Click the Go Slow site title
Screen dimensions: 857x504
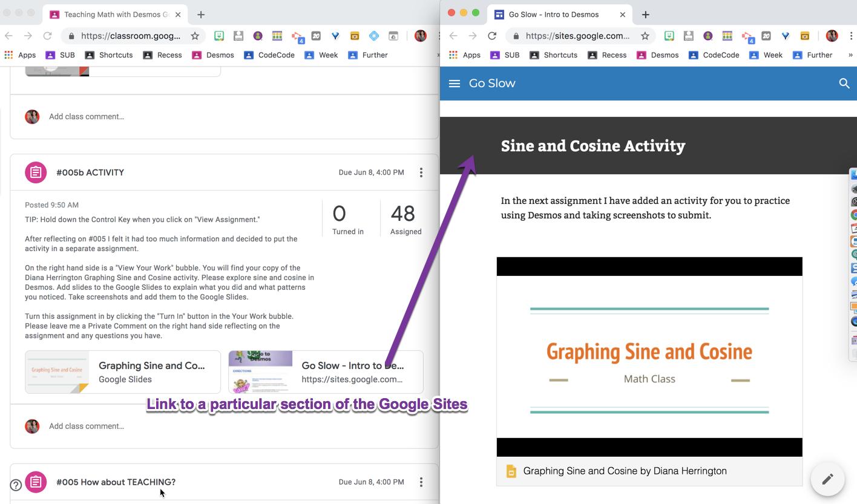click(492, 83)
